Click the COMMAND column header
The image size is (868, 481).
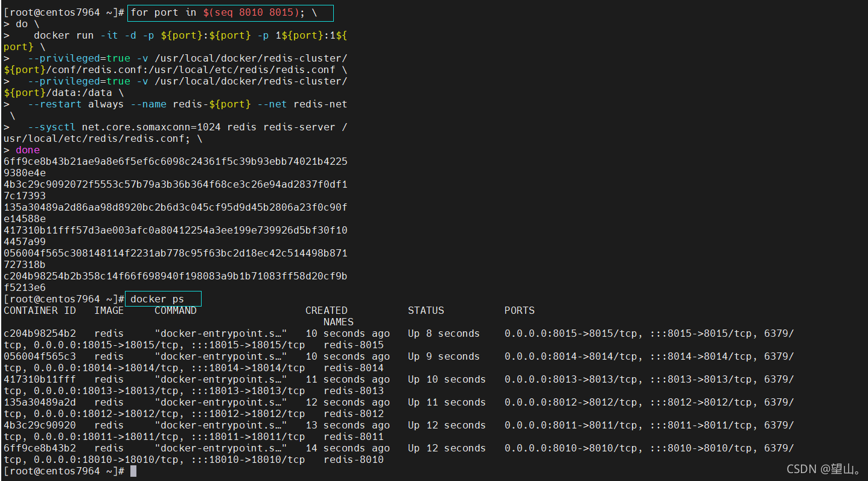(x=176, y=311)
